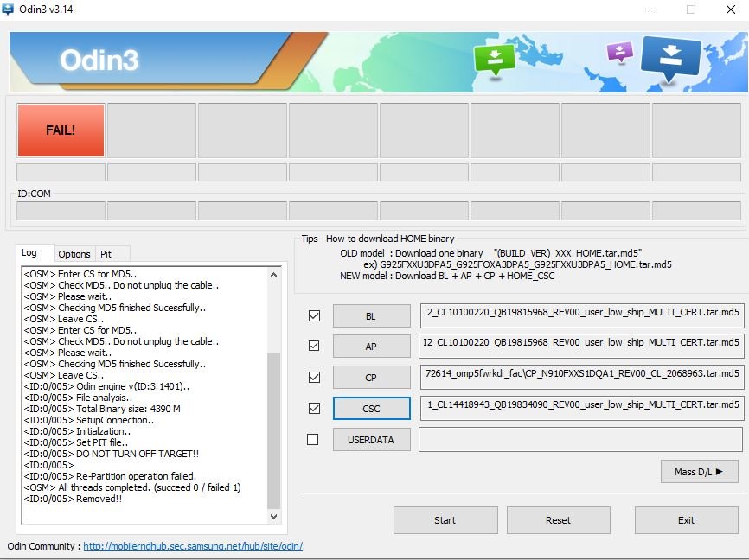Click the log vertical scrollbar thumb

pyautogui.click(x=273, y=430)
